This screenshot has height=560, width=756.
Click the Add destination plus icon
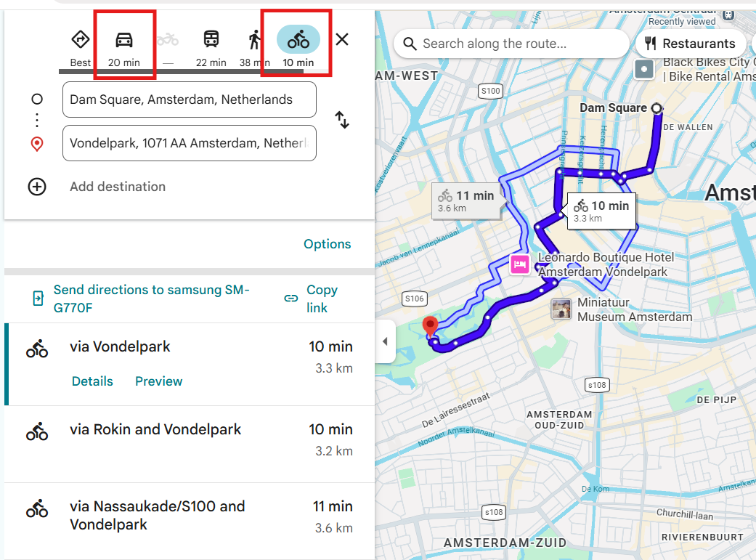point(37,187)
